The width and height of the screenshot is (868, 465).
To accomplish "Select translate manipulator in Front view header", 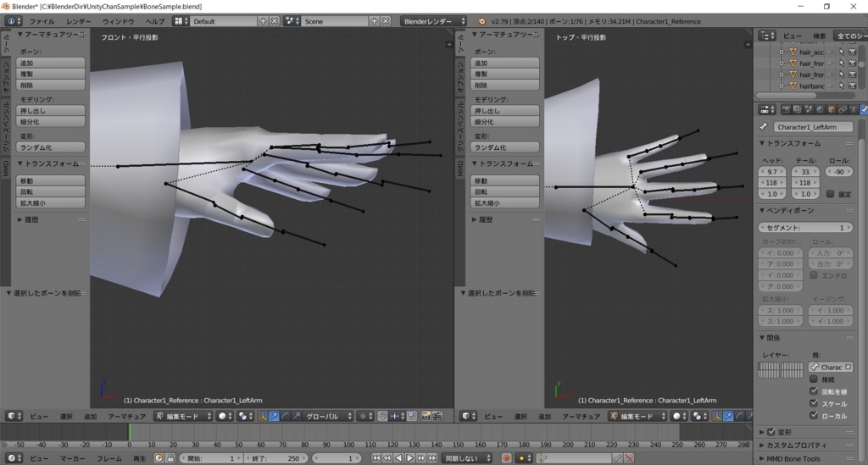I will click(x=274, y=416).
